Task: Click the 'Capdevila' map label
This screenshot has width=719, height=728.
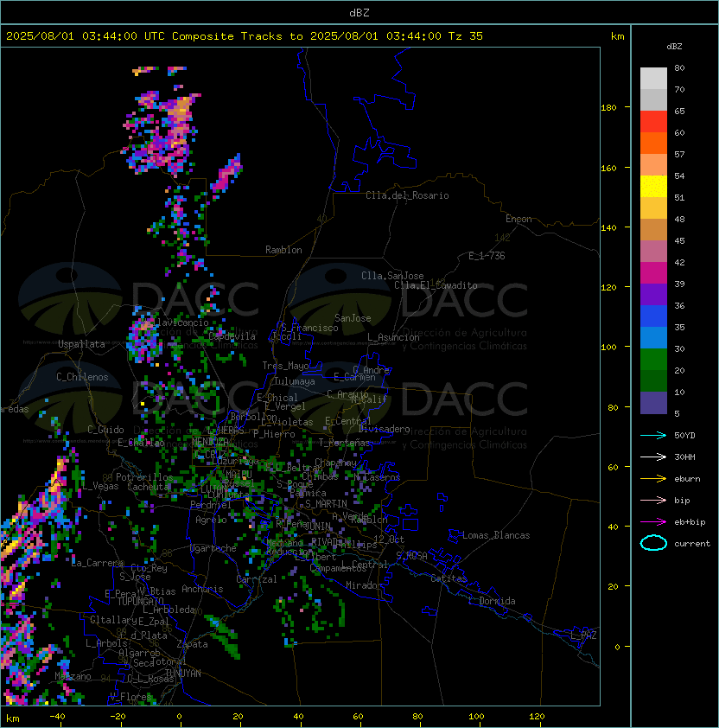Action: pos(232,336)
